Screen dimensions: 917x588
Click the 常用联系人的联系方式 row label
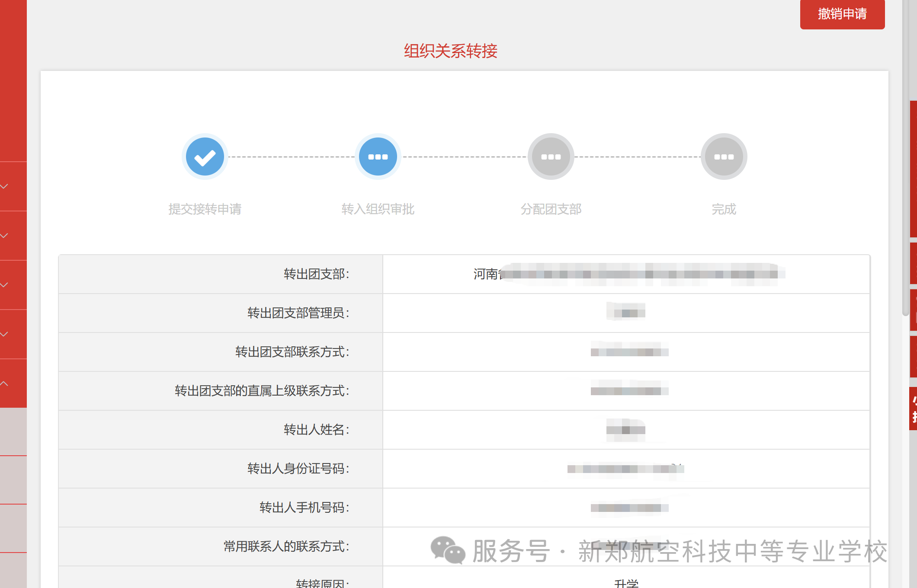[286, 546]
